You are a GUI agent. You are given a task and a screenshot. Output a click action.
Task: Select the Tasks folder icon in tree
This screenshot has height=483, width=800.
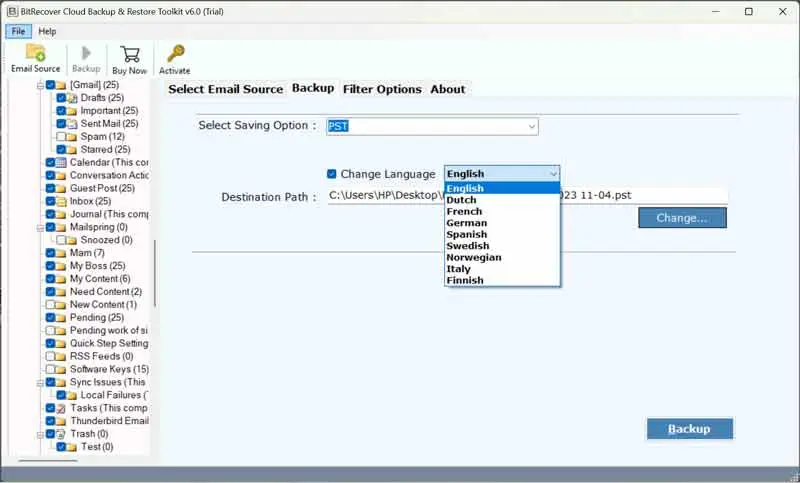(x=62, y=408)
